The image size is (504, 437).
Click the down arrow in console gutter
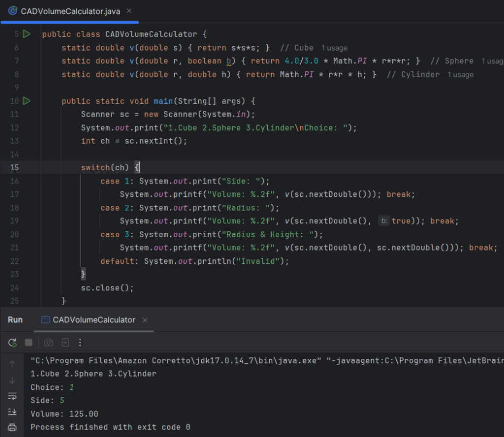tap(12, 380)
